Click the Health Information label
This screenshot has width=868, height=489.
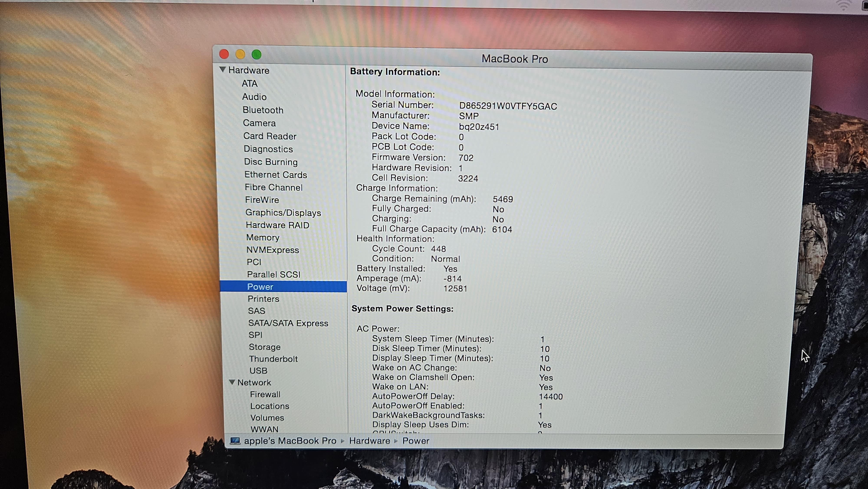396,239
